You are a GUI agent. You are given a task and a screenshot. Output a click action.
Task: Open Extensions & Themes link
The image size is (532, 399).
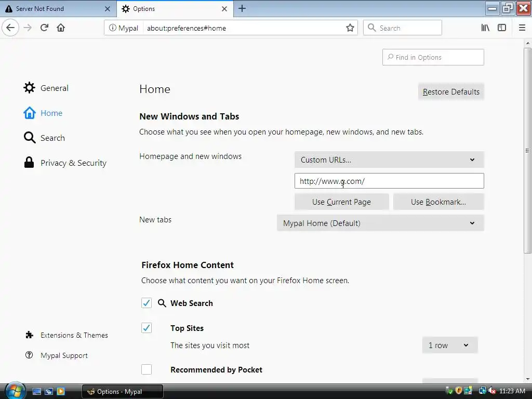[67, 335]
